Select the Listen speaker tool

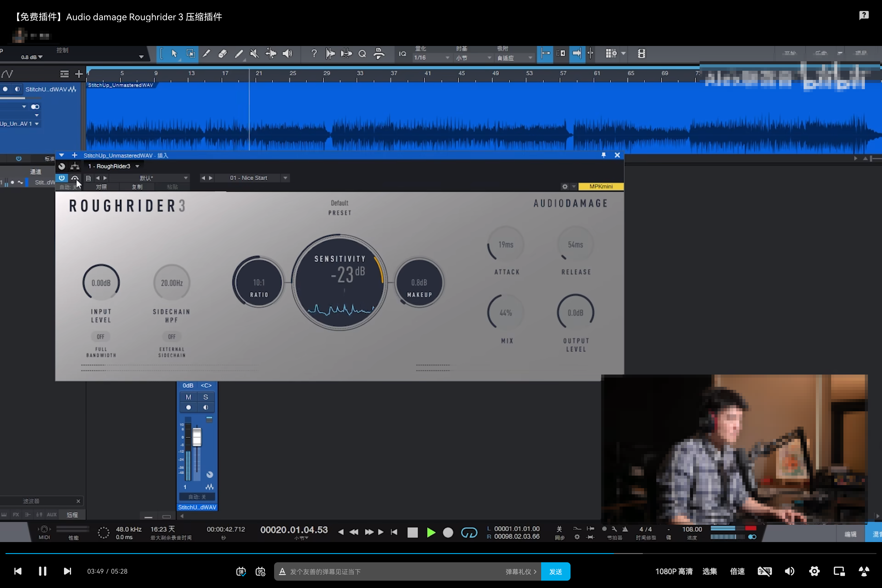287,54
